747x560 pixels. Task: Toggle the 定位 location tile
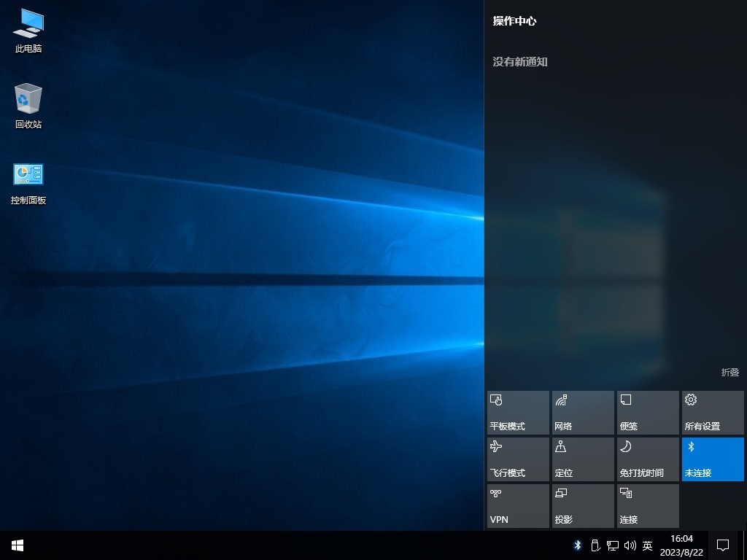pyautogui.click(x=583, y=459)
